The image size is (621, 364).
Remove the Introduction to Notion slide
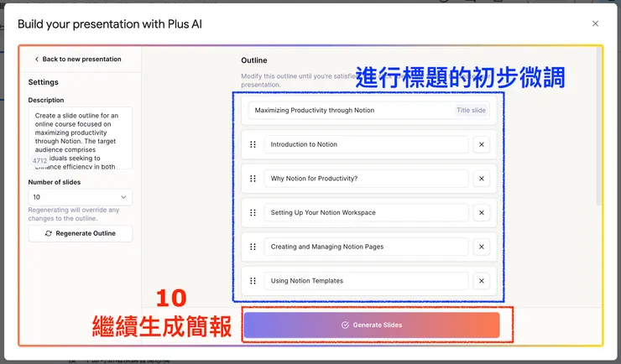(x=481, y=144)
